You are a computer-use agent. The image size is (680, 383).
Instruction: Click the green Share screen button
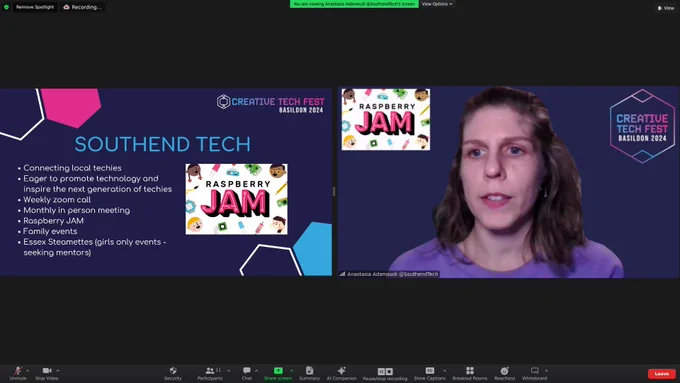coord(278,373)
